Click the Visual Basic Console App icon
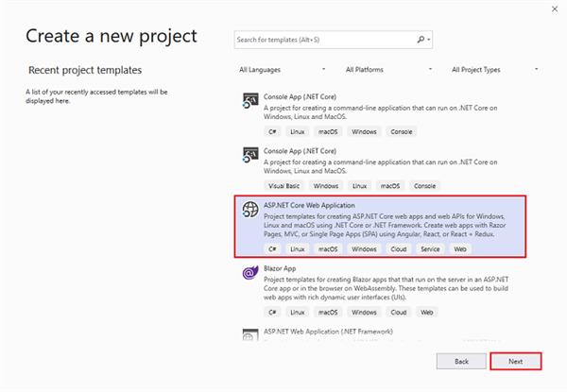 point(250,155)
